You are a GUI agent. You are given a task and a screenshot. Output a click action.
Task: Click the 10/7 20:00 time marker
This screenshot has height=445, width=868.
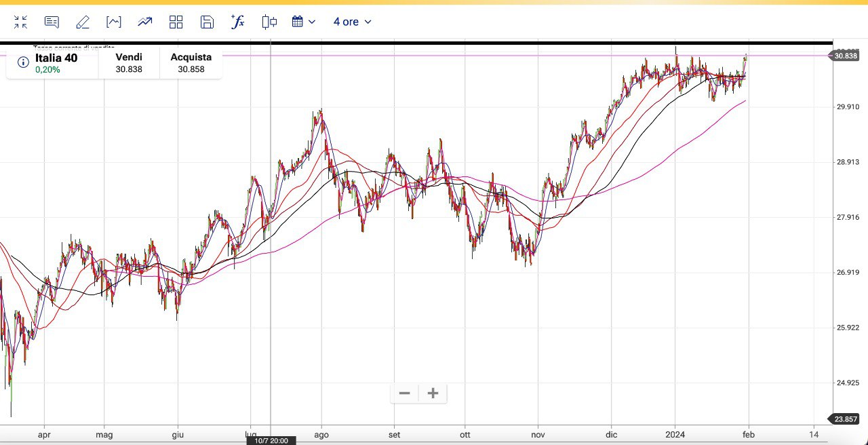(271, 441)
